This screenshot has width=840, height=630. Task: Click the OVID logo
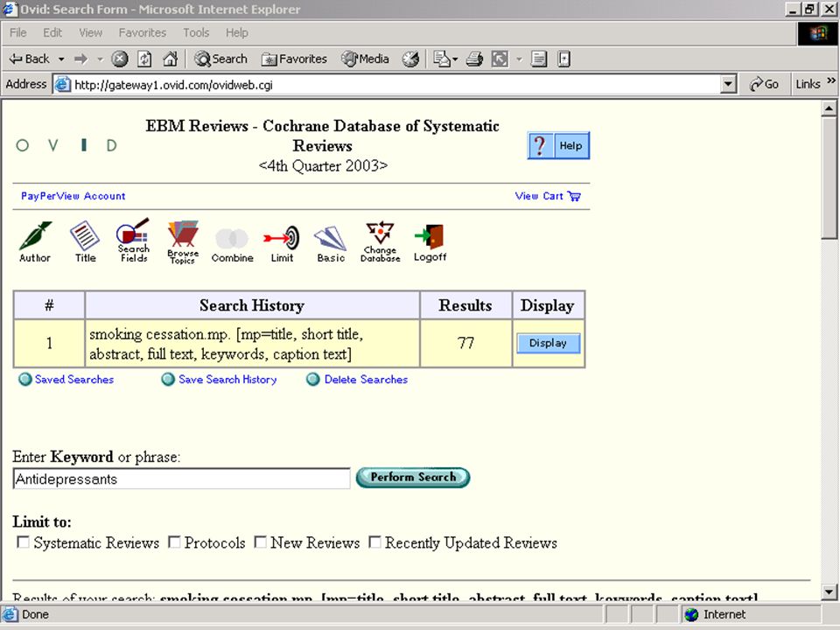coord(67,145)
